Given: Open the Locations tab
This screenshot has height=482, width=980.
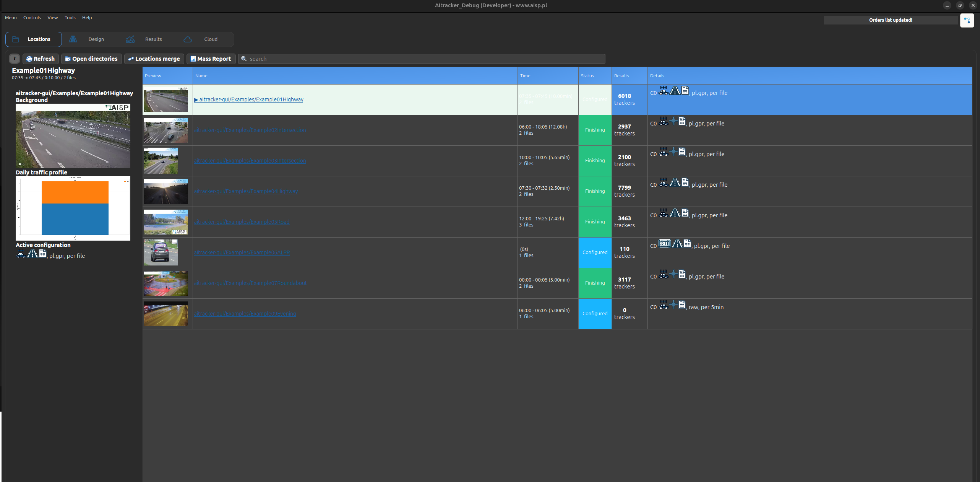Looking at the screenshot, I should [x=33, y=39].
